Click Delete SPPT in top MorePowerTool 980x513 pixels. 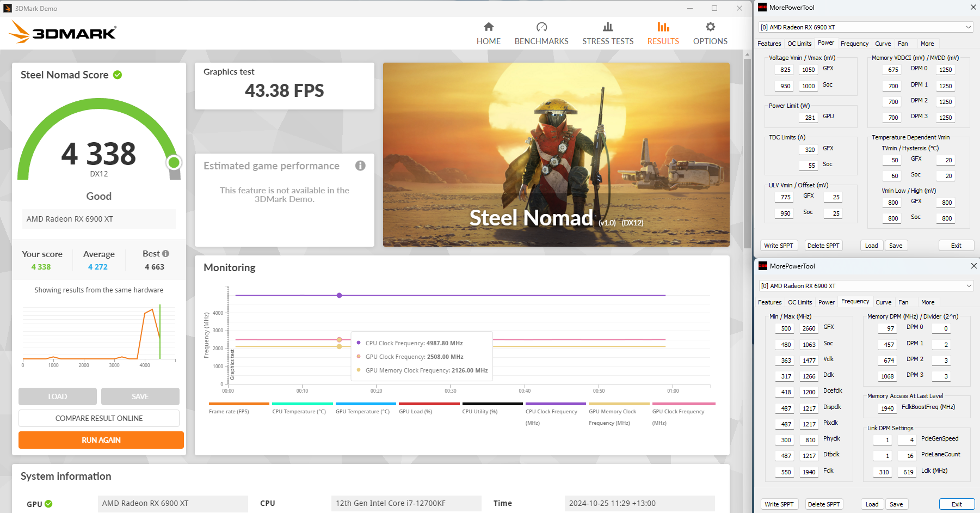(823, 246)
